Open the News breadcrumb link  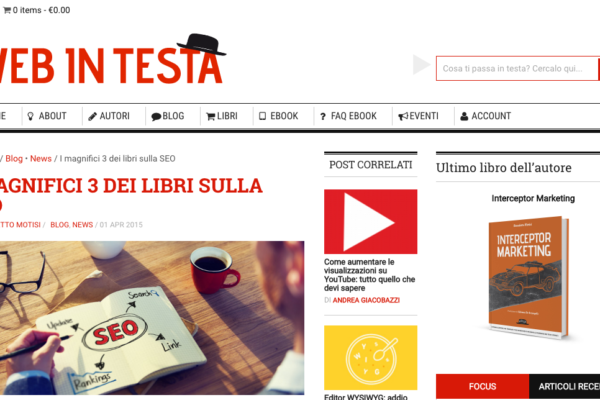[41, 158]
